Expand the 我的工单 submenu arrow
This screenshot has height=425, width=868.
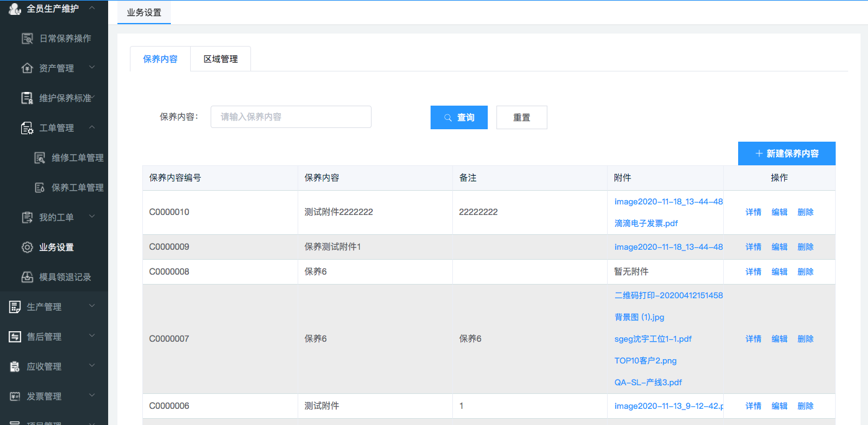pos(92,217)
